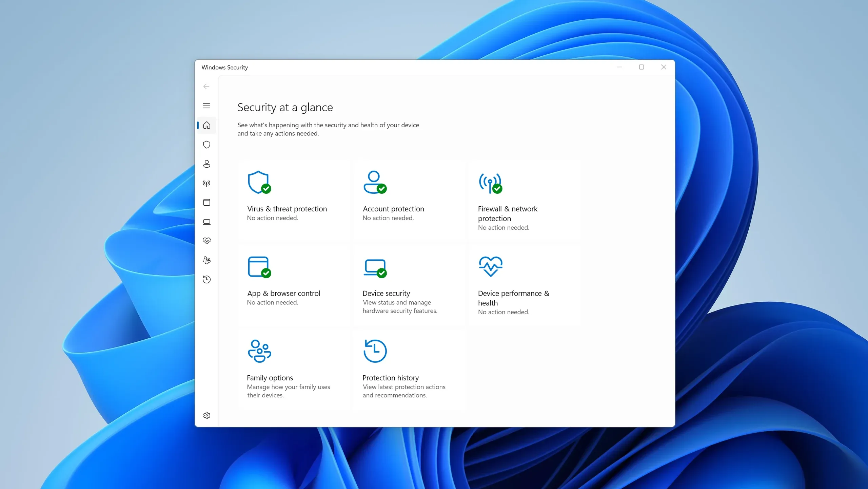868x489 pixels.
Task: Maximize the Windows Security window
Action: click(641, 67)
